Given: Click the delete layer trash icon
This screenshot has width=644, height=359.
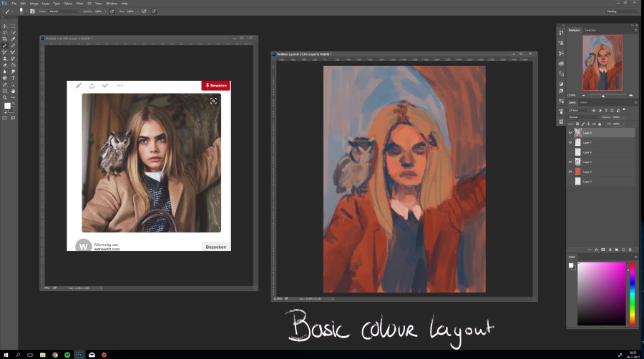Looking at the screenshot, I should click(x=630, y=250).
